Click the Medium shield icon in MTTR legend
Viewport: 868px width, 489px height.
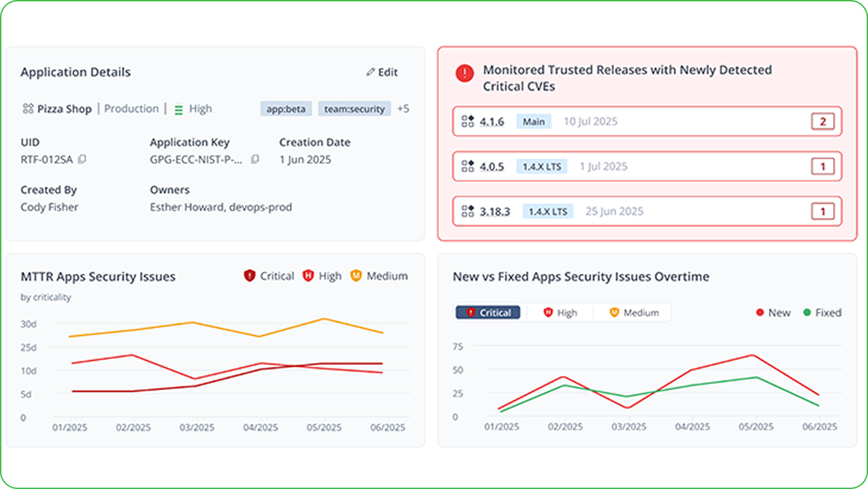[356, 276]
